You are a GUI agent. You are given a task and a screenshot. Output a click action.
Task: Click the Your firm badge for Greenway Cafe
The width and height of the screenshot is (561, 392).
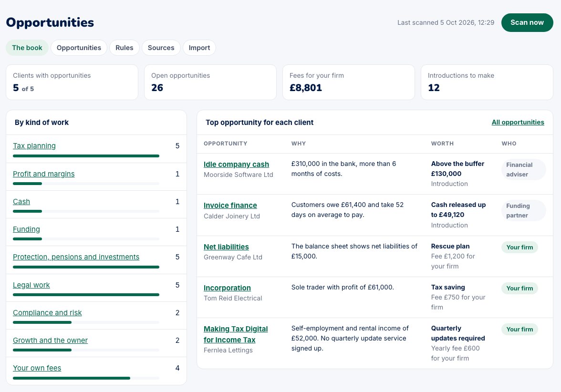(519, 247)
